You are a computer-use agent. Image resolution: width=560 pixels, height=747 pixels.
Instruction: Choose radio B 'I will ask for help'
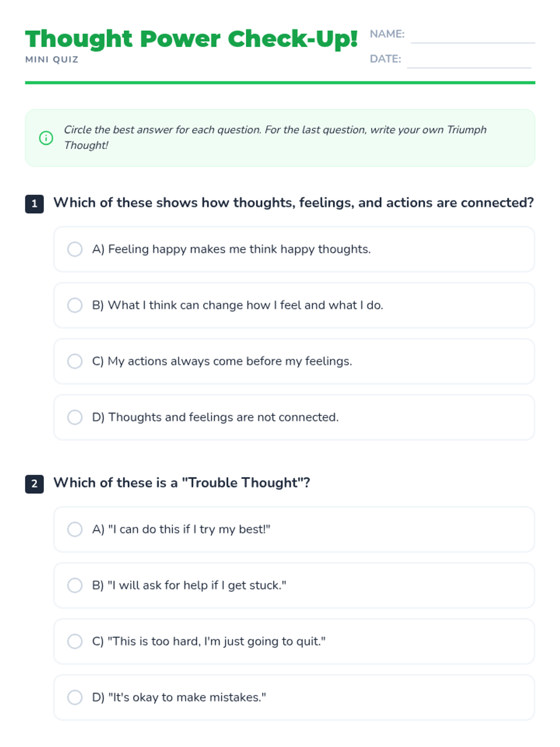coord(75,585)
